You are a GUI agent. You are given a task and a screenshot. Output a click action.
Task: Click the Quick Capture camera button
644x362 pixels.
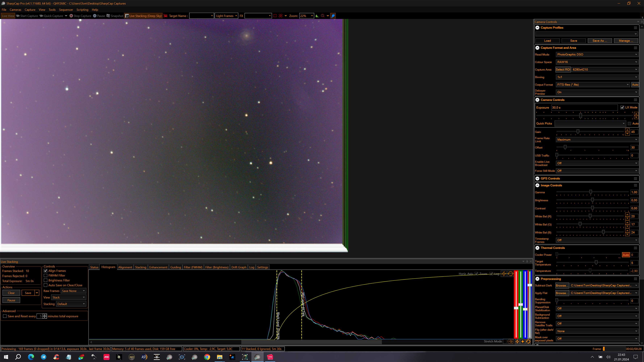pyautogui.click(x=51, y=16)
